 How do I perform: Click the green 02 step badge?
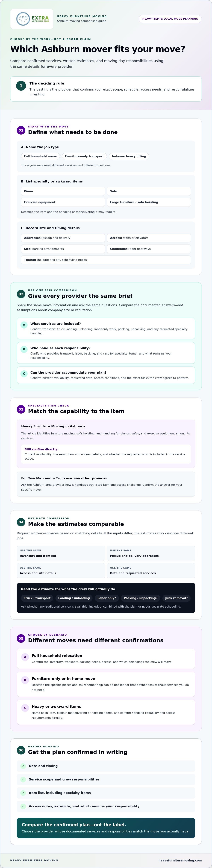point(21,294)
